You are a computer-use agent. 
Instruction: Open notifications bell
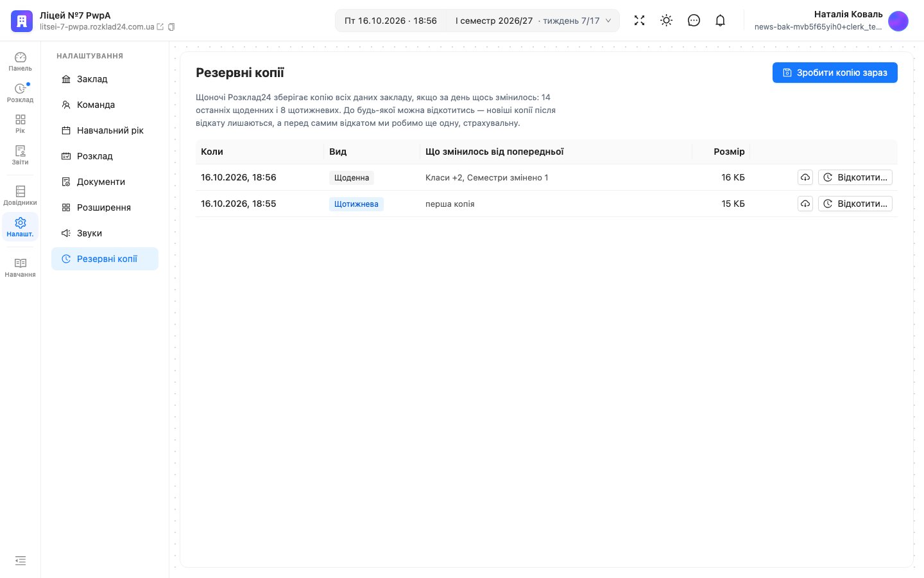coord(721,21)
